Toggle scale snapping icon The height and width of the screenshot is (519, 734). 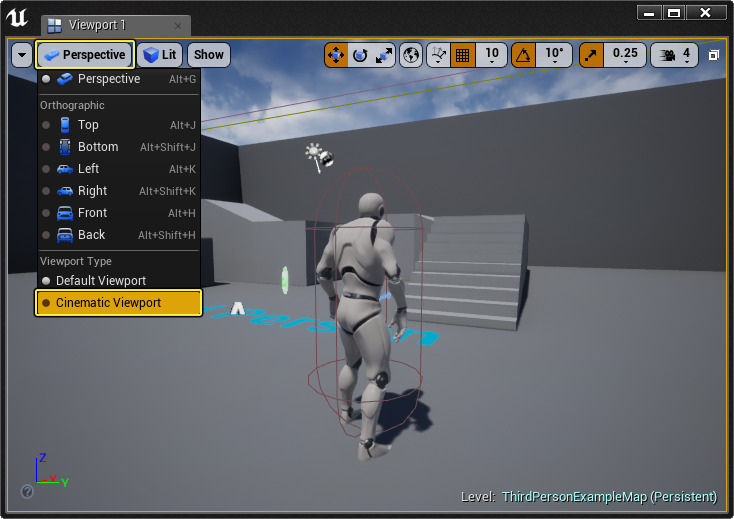click(x=591, y=55)
